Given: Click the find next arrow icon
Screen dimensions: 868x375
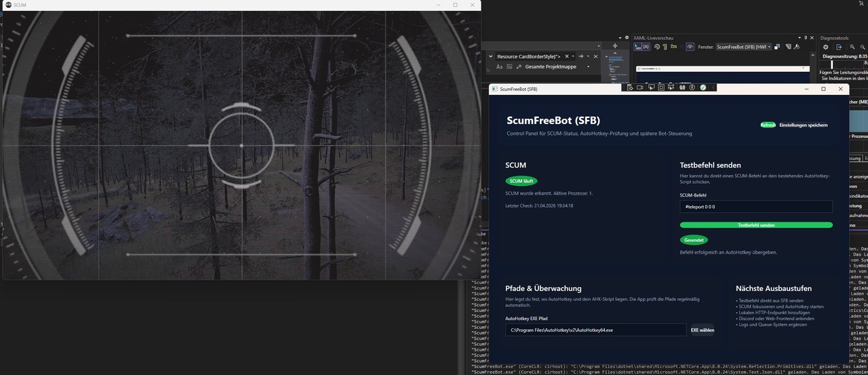Looking at the screenshot, I should (x=581, y=56).
